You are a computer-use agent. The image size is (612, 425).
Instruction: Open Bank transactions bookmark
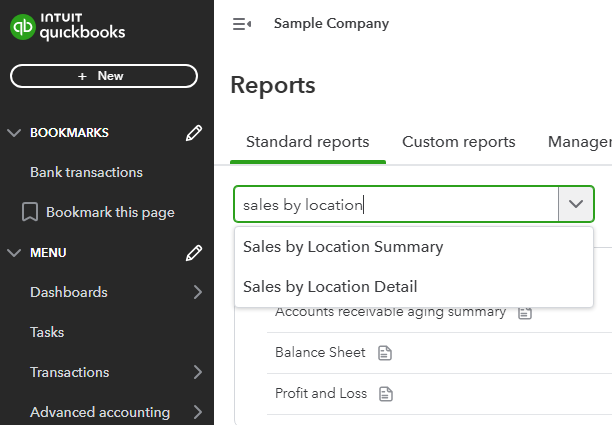(86, 172)
